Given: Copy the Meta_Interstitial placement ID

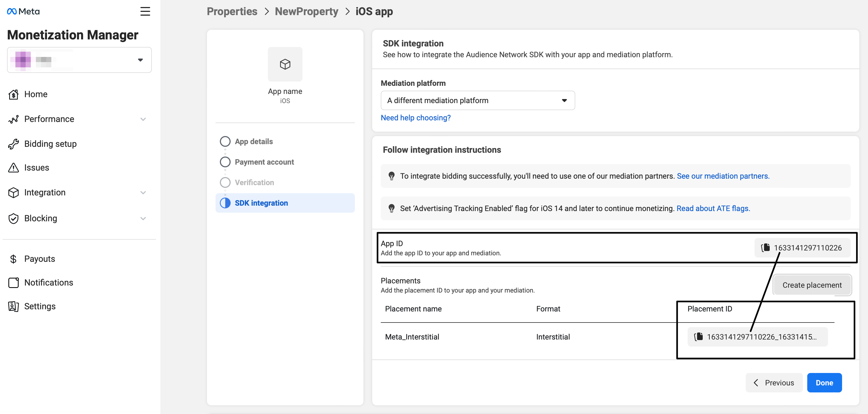Looking at the screenshot, I should pyautogui.click(x=698, y=337).
